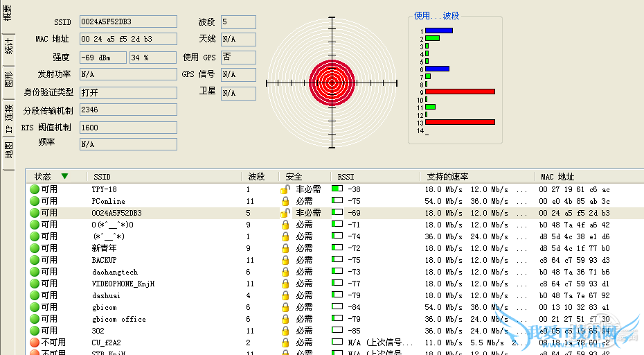The height and width of the screenshot is (355, 644).
Task: Click RSSI signal icon for 新青年 network
Action: click(x=337, y=248)
